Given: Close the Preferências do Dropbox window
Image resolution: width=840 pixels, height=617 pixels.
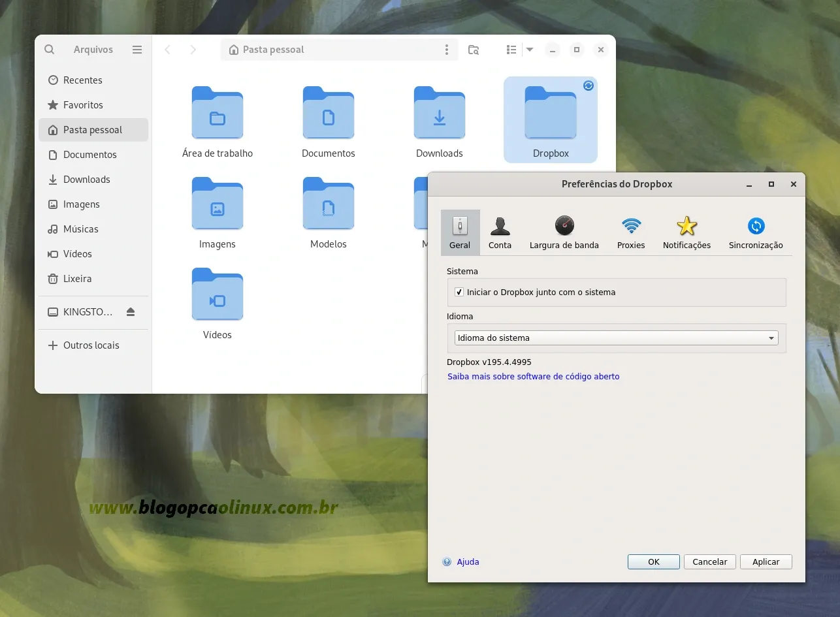Looking at the screenshot, I should coord(794,184).
